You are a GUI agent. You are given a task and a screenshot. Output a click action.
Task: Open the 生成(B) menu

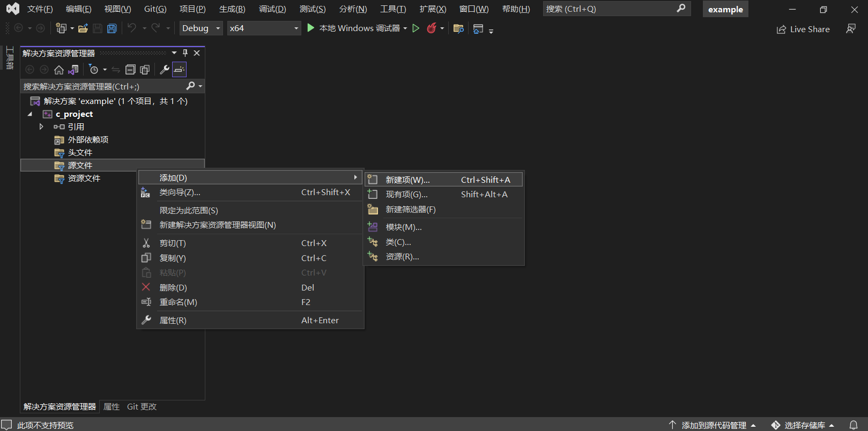tap(232, 9)
